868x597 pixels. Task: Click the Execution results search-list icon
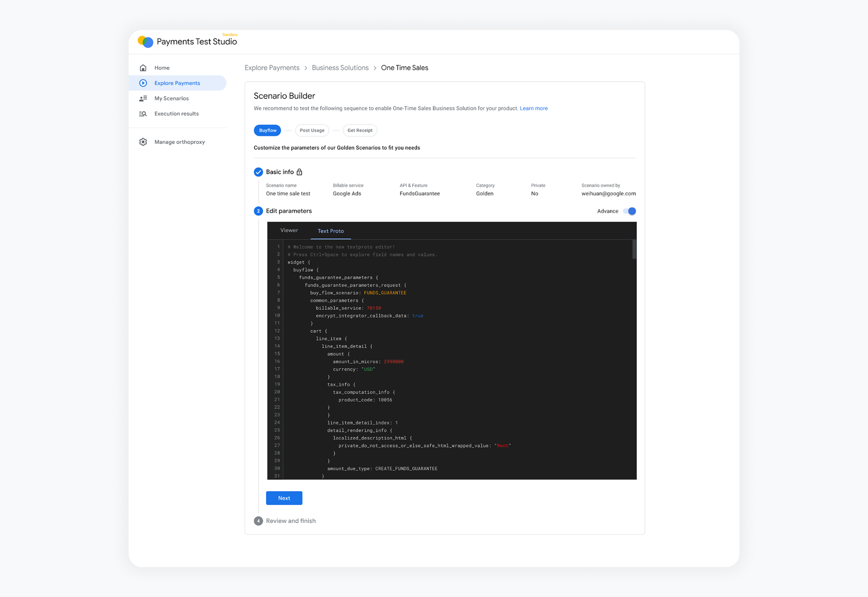143,114
